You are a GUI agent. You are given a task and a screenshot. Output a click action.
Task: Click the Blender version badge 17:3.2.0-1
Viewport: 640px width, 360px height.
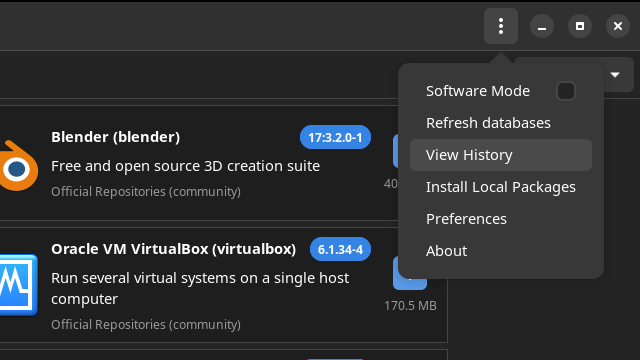(335, 137)
